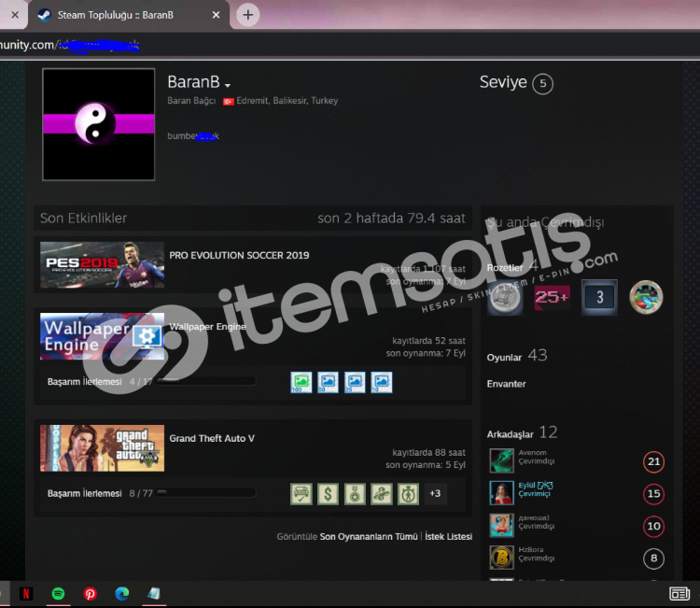Click the Wallpaper Engine title link
Viewport: 700px width, 608px height.
tap(207, 327)
